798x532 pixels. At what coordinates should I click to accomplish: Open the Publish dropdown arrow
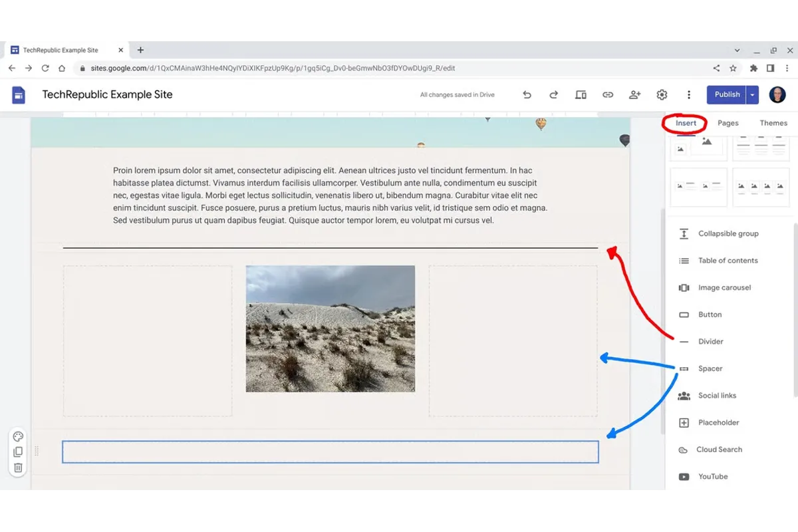(x=752, y=94)
